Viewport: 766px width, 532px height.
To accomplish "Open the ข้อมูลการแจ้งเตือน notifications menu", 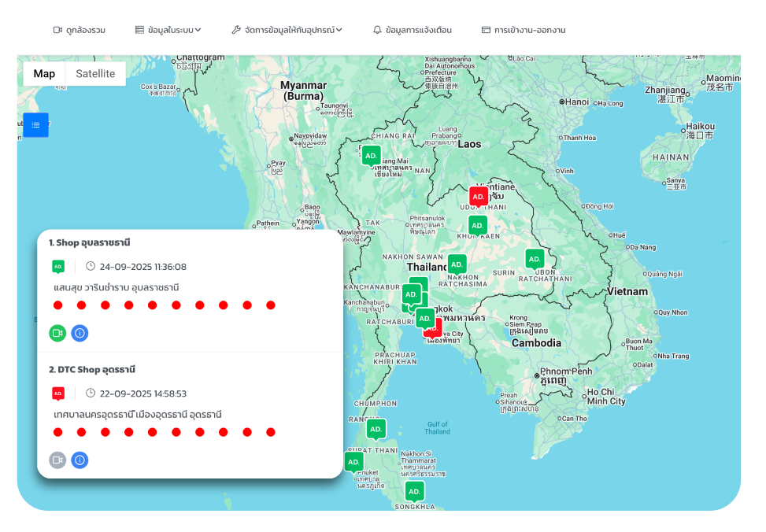I will coord(413,30).
